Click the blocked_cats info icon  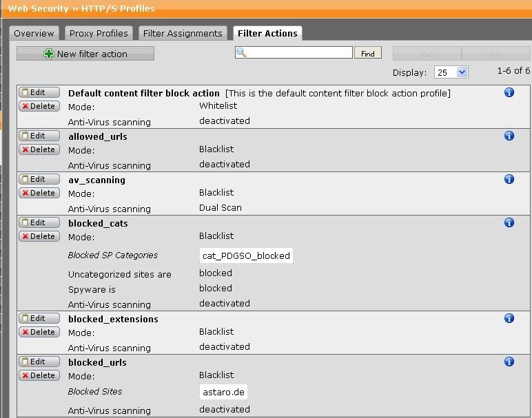509,222
